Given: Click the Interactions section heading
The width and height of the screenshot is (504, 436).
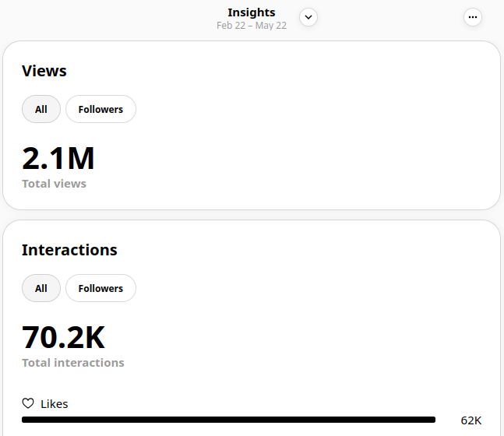Looking at the screenshot, I should (x=69, y=250).
